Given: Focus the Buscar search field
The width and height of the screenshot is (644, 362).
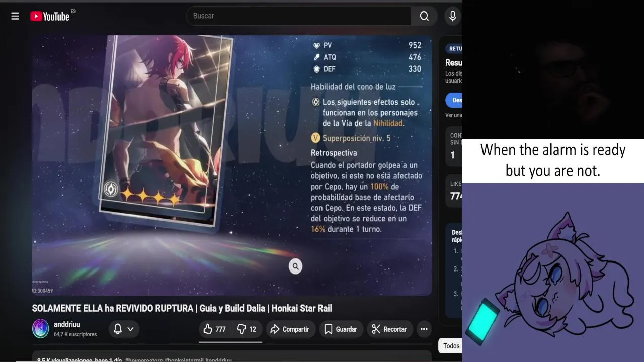Looking at the screenshot, I should (298, 16).
